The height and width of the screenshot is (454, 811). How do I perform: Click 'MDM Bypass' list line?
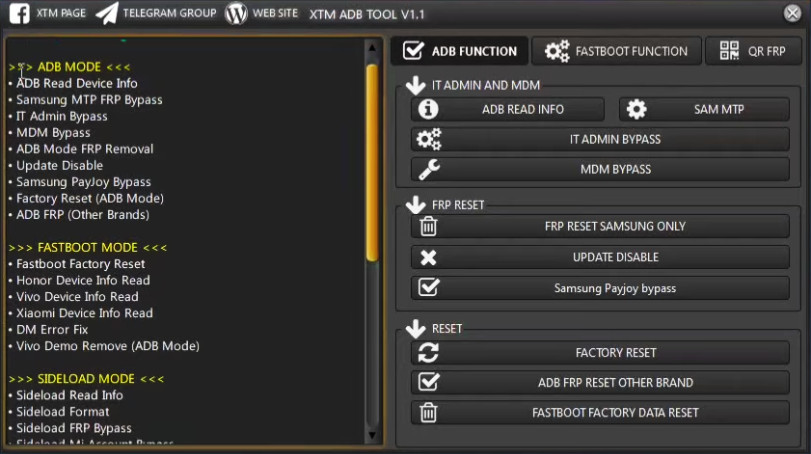(53, 133)
